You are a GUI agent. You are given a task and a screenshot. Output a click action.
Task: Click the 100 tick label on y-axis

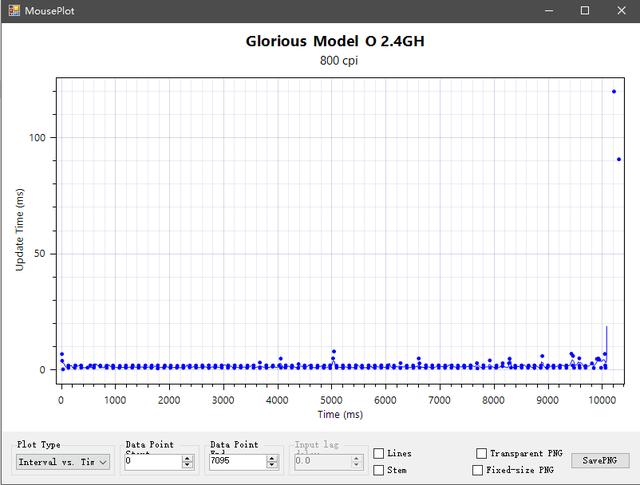click(37, 138)
